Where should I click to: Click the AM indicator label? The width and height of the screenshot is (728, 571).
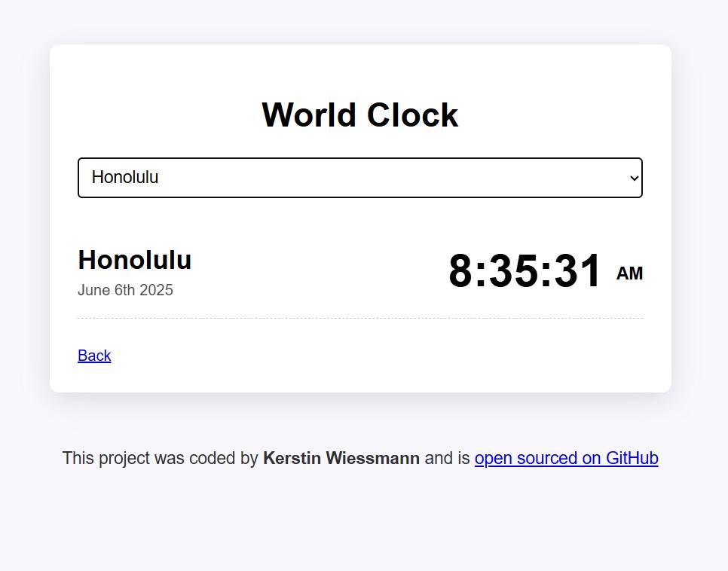[x=629, y=273]
